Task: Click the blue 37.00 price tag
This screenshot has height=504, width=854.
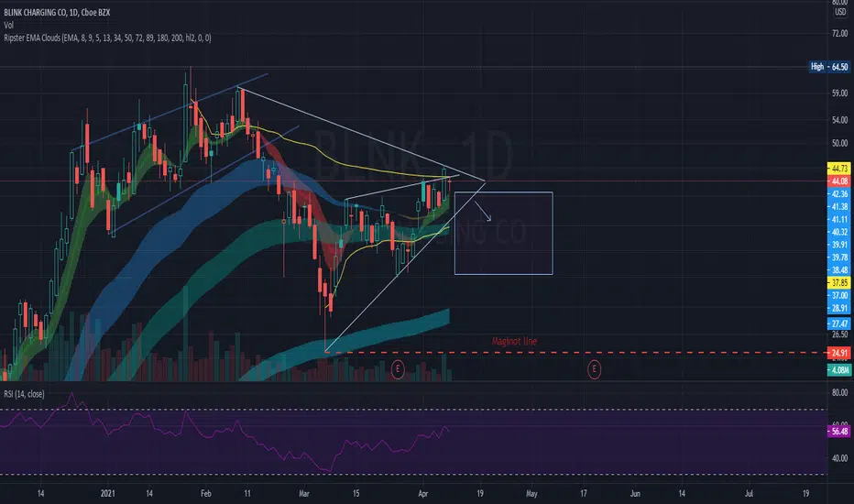Action: click(838, 295)
